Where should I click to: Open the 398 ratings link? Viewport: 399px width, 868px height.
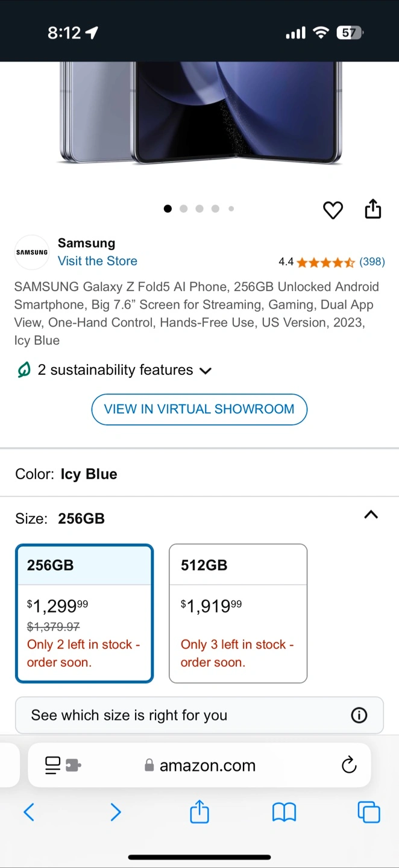click(372, 262)
